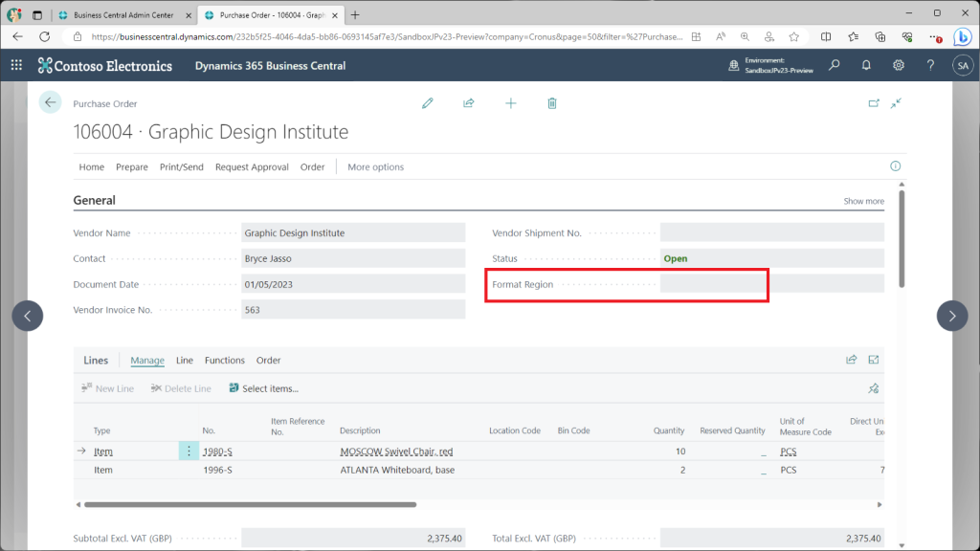Image resolution: width=980 pixels, height=551 pixels.
Task: Click Select items... button
Action: pos(264,388)
